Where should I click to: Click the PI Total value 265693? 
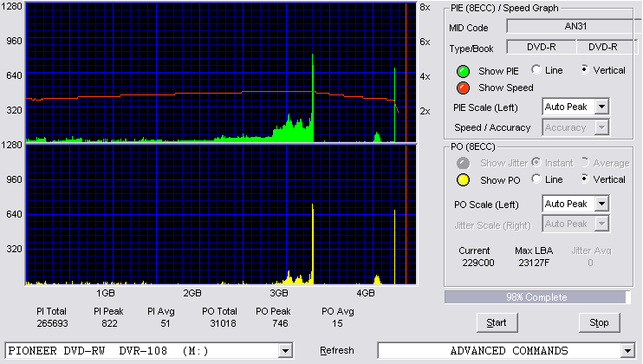pos(52,323)
